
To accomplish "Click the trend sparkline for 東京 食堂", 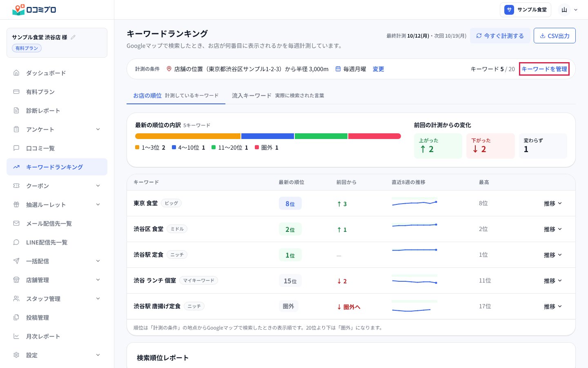I will [414, 203].
